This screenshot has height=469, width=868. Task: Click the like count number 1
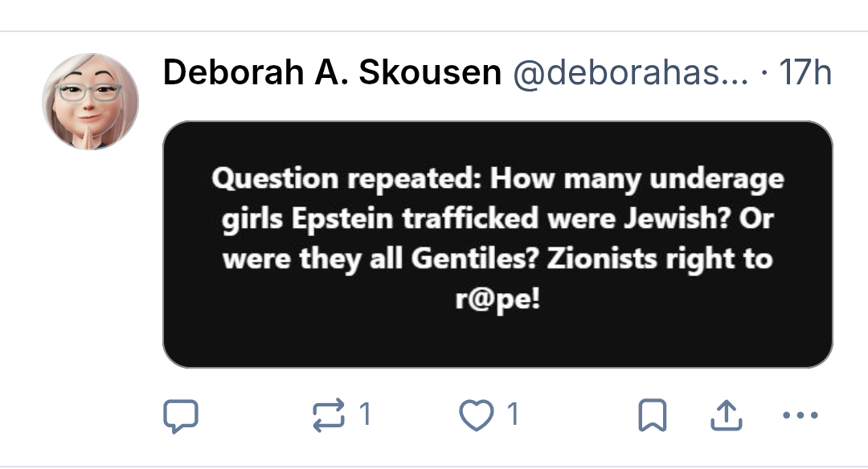click(x=513, y=415)
